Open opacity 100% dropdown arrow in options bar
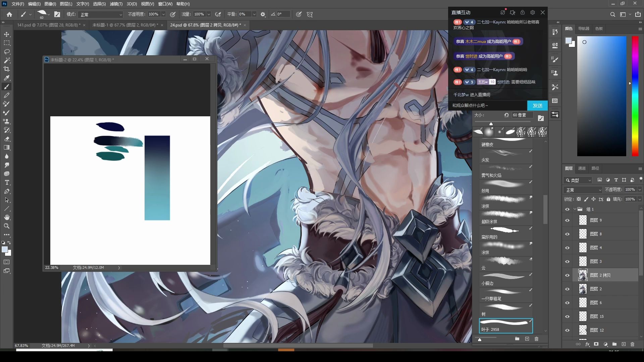Screen dimensions: 644x362 point(163,14)
